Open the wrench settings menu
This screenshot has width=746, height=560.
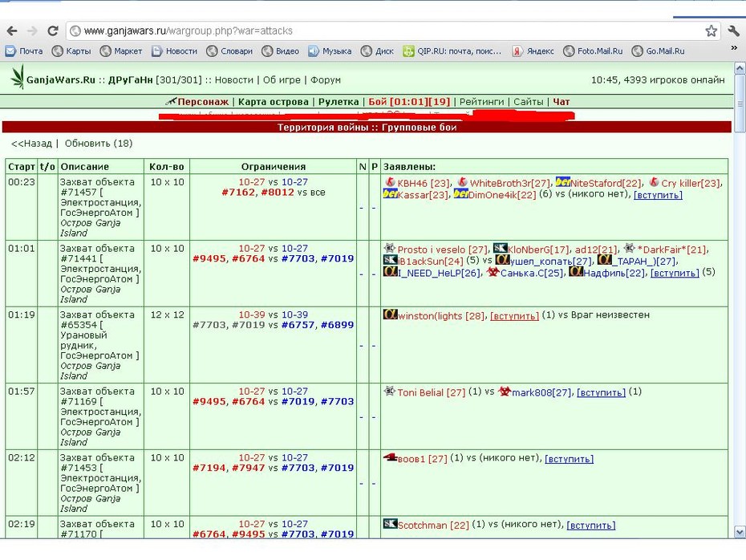point(734,31)
